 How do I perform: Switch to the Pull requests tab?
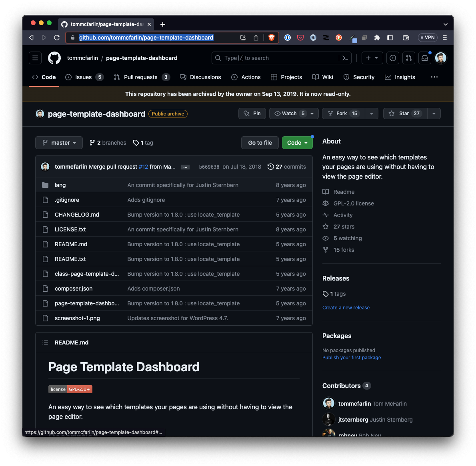[x=142, y=77]
